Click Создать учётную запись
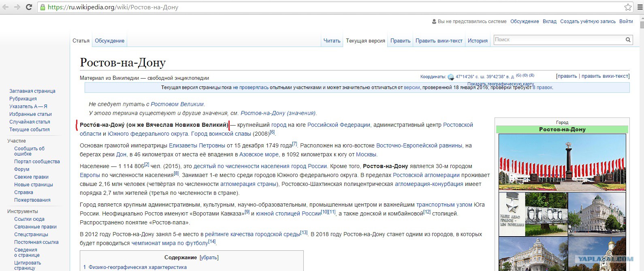The height and width of the screenshot is (271, 644). click(588, 21)
